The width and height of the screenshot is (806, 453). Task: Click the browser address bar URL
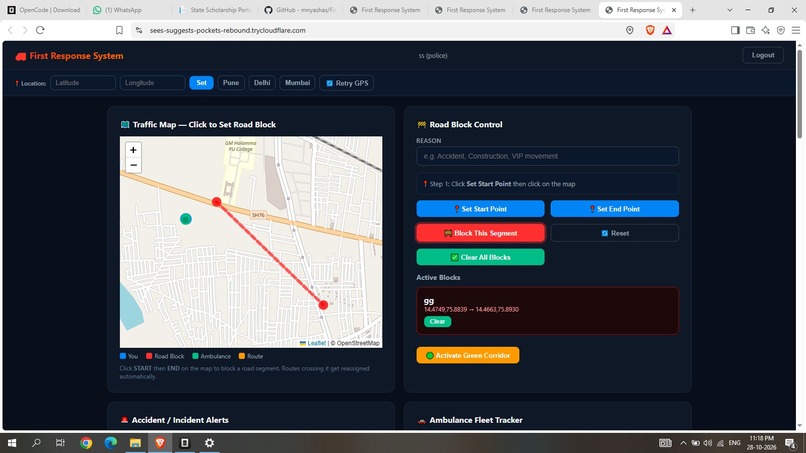tap(228, 30)
